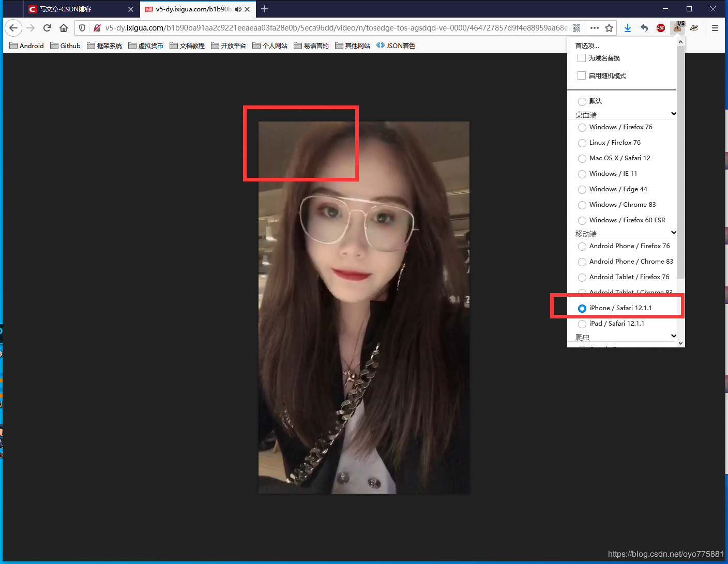Viewport: 728px width, 564px height.
Task: Expand the 爬虫 section
Action: tap(673, 336)
